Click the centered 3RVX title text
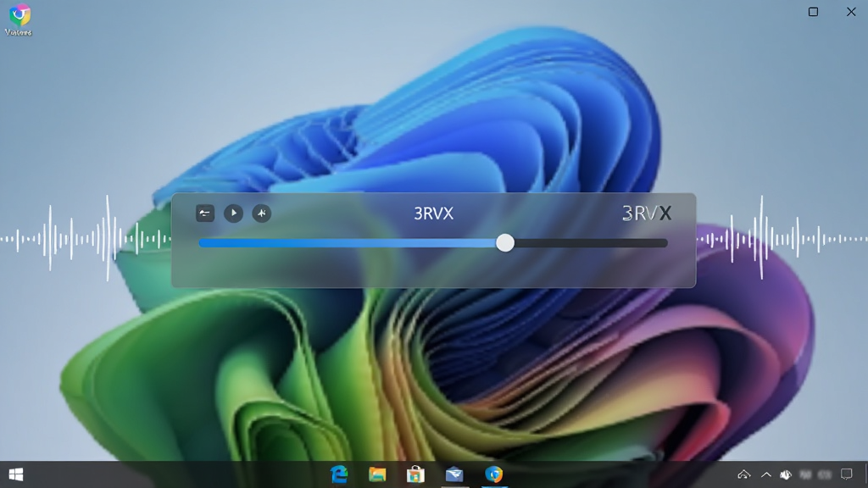The height and width of the screenshot is (488, 868). coord(433,213)
